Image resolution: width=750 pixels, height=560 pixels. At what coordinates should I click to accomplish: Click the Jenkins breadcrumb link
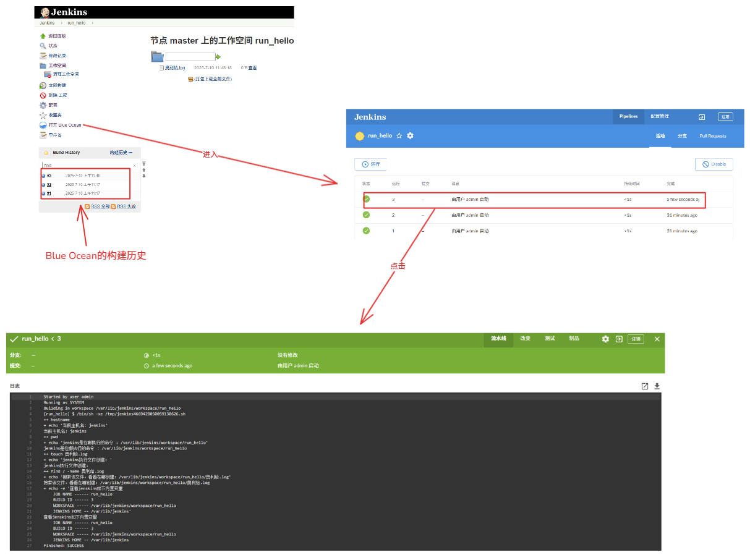[x=47, y=23]
